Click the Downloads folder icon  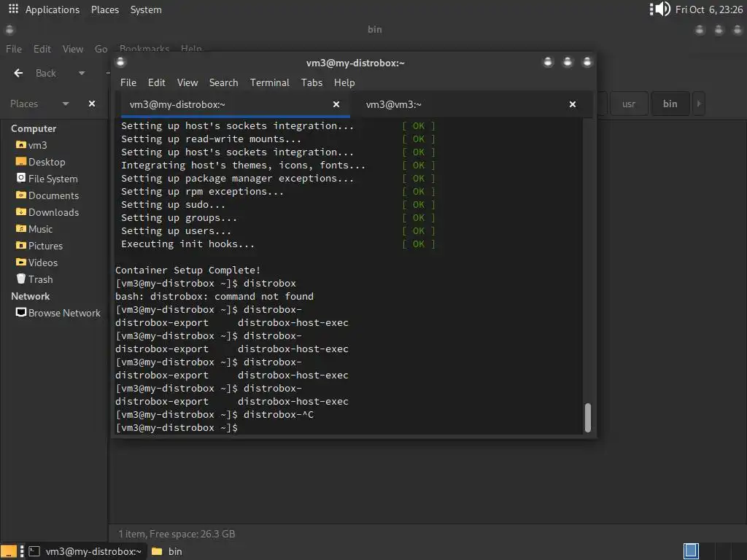[x=21, y=211]
